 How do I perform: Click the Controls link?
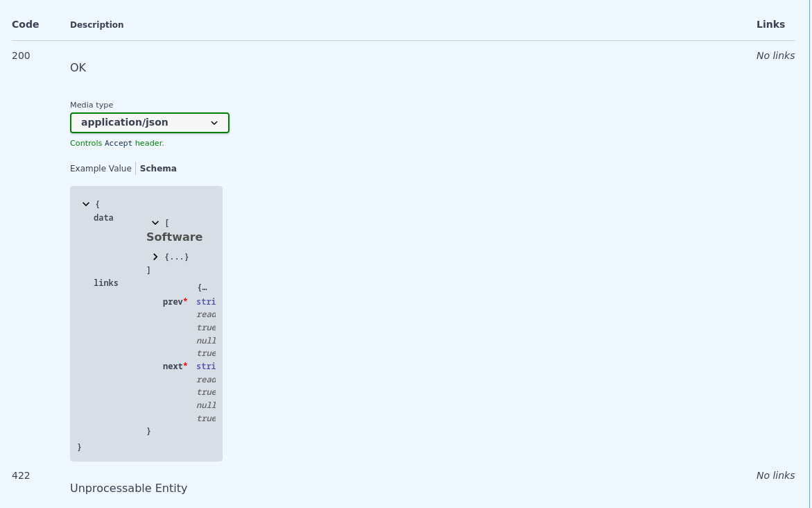[86, 143]
